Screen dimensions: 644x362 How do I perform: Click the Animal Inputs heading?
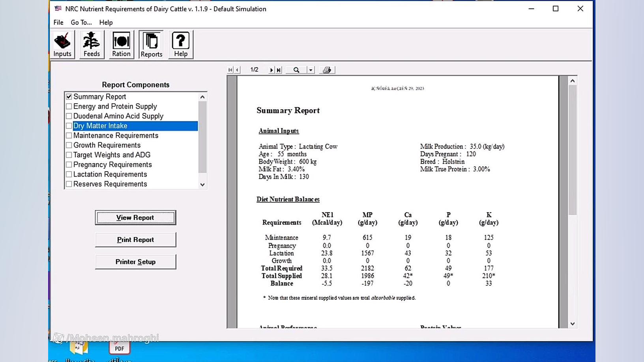click(x=279, y=131)
